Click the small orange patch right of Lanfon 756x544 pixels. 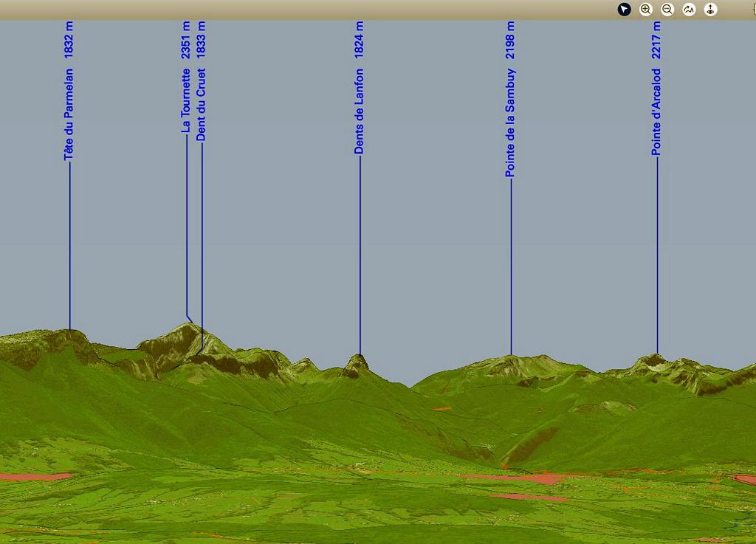[441, 408]
